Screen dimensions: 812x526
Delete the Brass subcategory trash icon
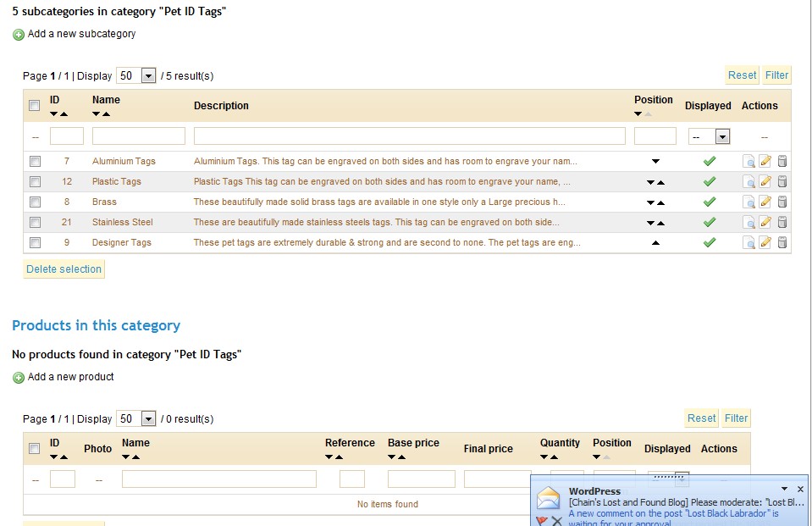(x=782, y=202)
